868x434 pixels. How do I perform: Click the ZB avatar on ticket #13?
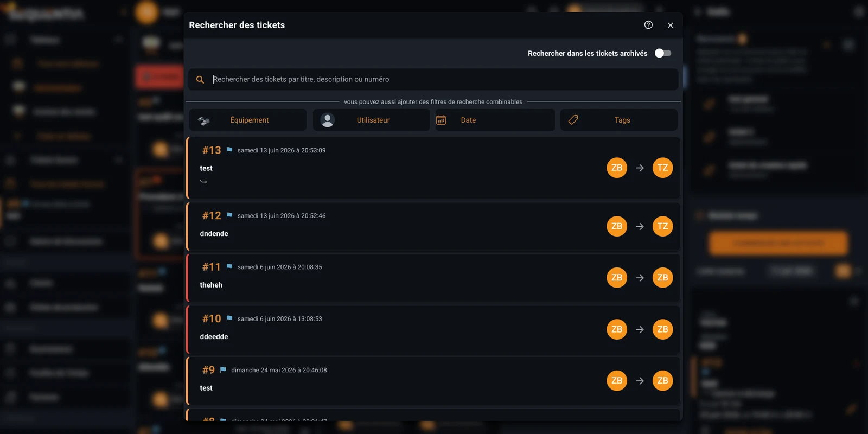[x=617, y=168]
